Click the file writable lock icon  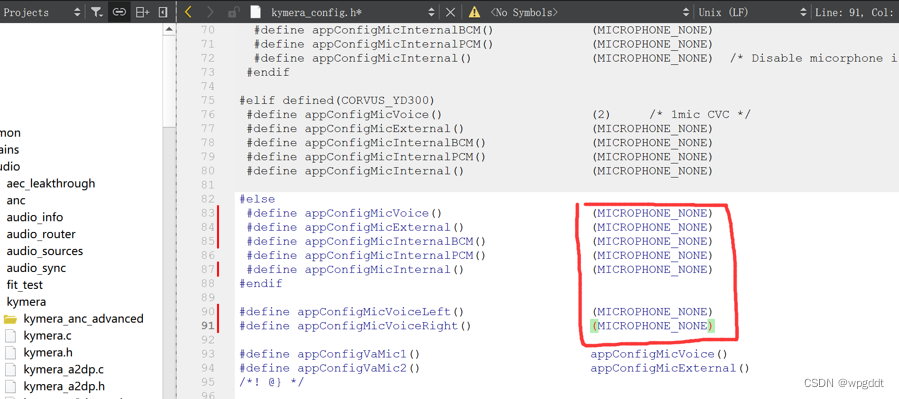pyautogui.click(x=233, y=12)
